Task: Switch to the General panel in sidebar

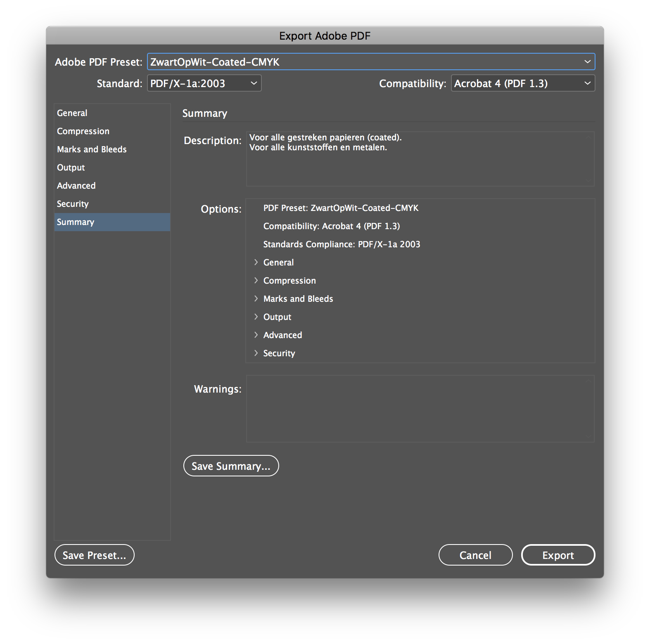Action: pos(112,113)
